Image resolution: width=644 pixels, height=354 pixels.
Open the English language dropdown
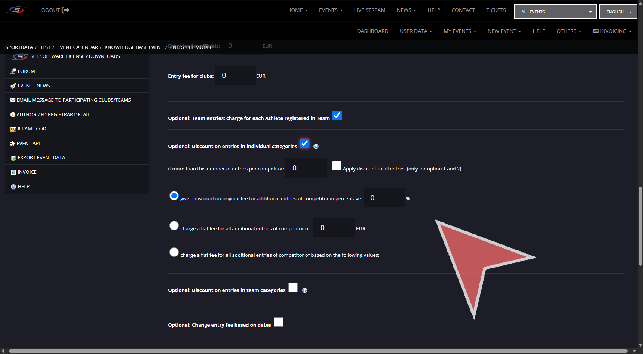pyautogui.click(x=618, y=12)
